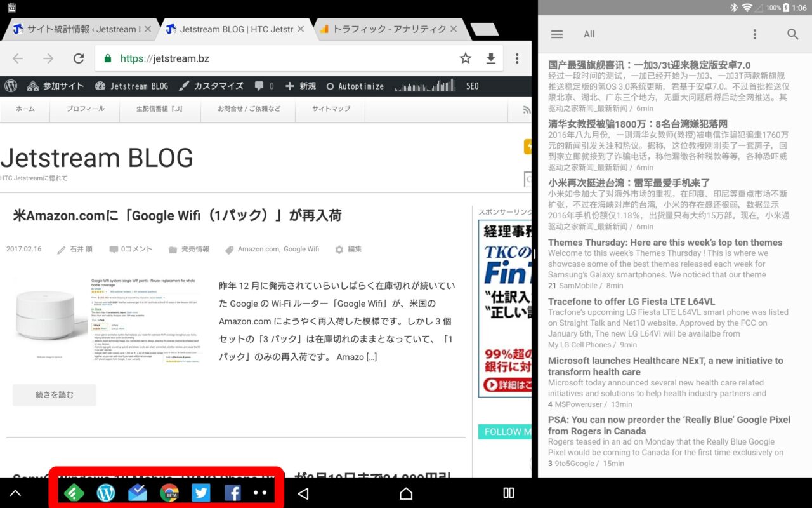Reload the jetstream.bz page

79,58
